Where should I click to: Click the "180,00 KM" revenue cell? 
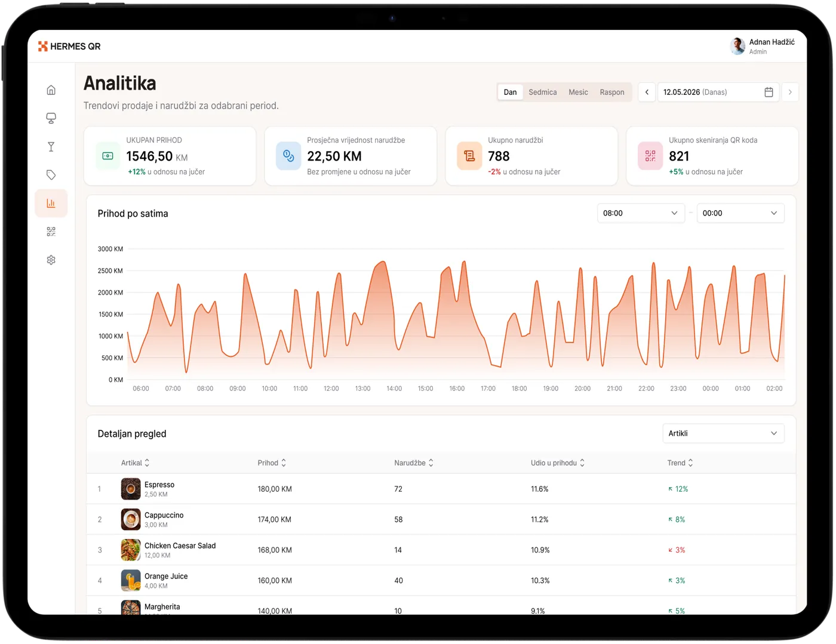click(275, 489)
